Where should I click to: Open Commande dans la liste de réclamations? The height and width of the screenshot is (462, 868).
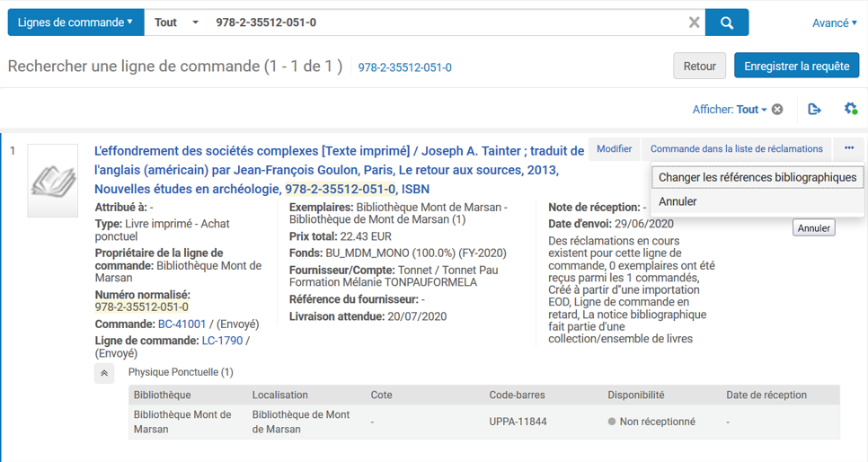(x=736, y=148)
